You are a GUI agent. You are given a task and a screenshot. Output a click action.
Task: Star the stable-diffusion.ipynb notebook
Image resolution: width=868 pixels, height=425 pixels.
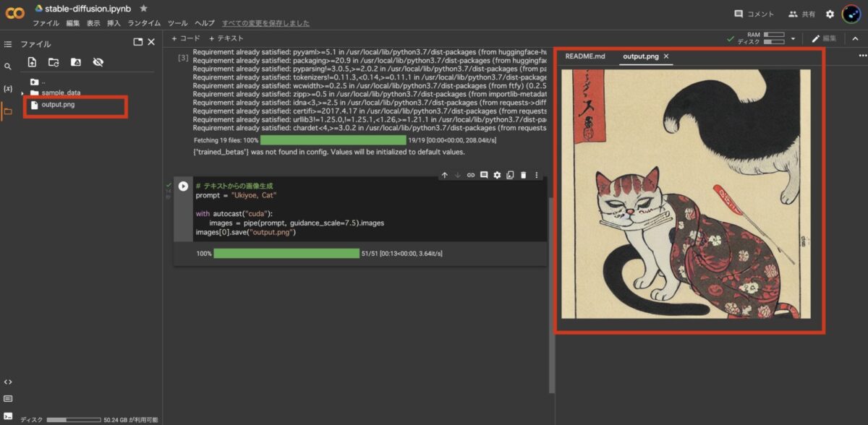coord(144,9)
